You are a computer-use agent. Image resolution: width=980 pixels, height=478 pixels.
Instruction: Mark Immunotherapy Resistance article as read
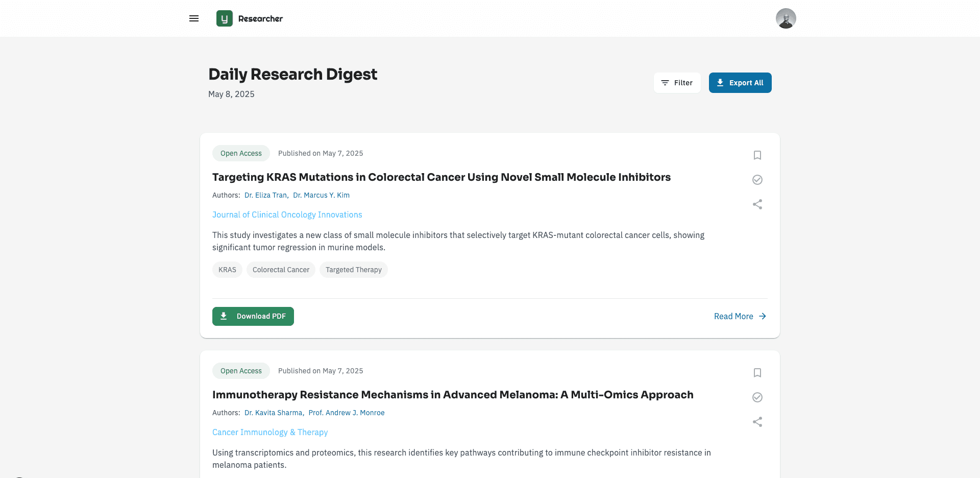click(757, 397)
